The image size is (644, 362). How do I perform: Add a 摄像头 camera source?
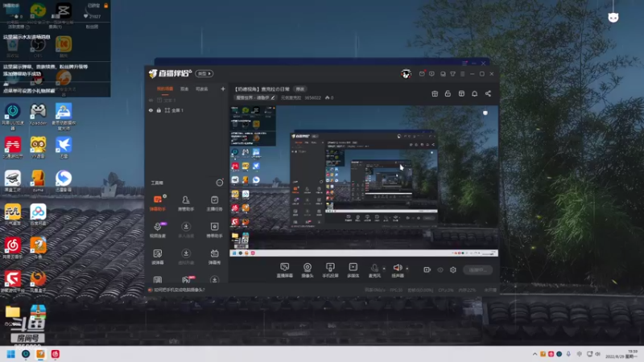pyautogui.click(x=308, y=270)
